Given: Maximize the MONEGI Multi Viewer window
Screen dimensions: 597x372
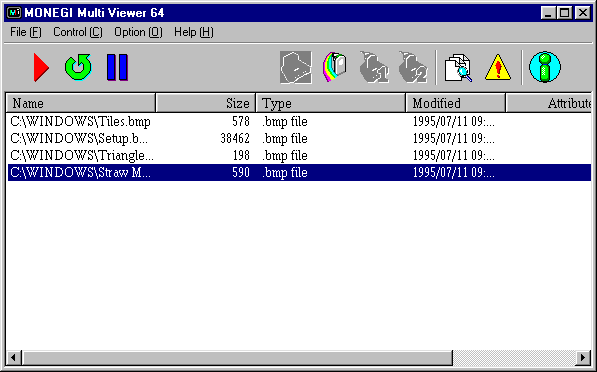Looking at the screenshot, I should click(565, 13).
